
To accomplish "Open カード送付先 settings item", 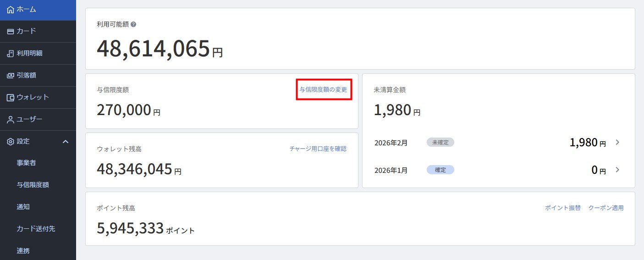I will tap(36, 228).
